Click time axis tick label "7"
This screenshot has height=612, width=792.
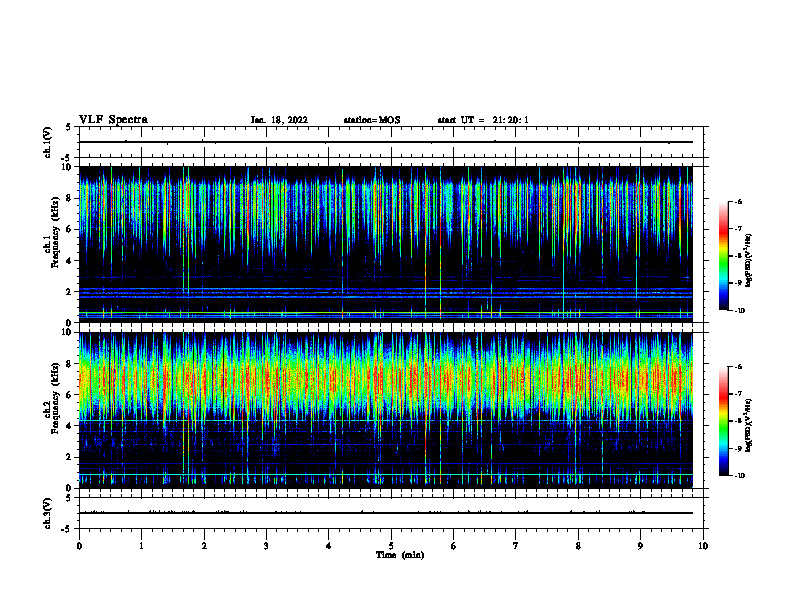tap(516, 546)
